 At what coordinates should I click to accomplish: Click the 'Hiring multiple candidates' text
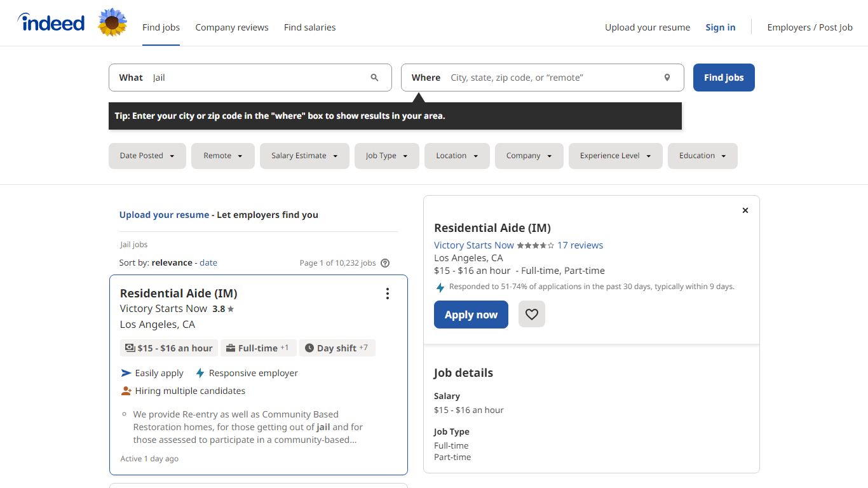click(190, 391)
